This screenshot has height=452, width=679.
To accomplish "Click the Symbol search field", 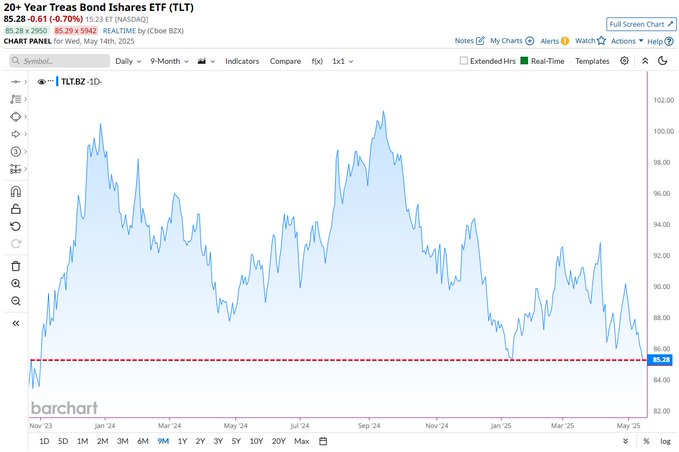I will (59, 61).
